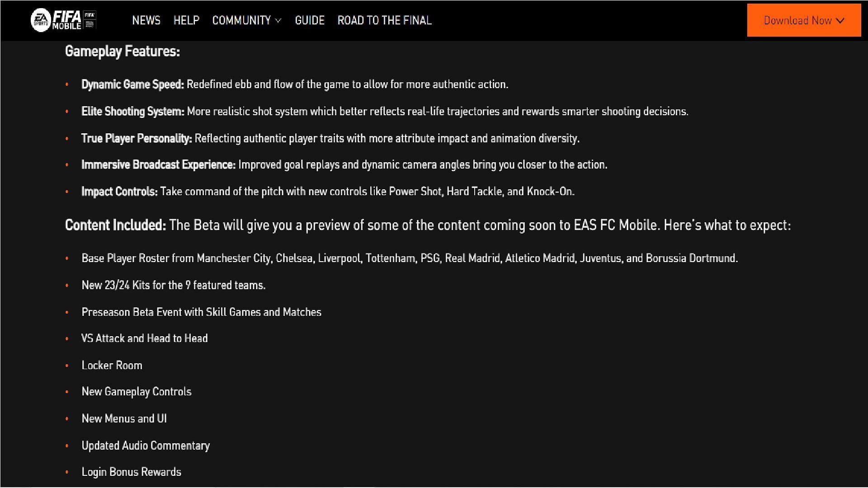Image resolution: width=868 pixels, height=488 pixels.
Task: Toggle the COMMUNITY menu expander chevron
Action: (x=278, y=21)
